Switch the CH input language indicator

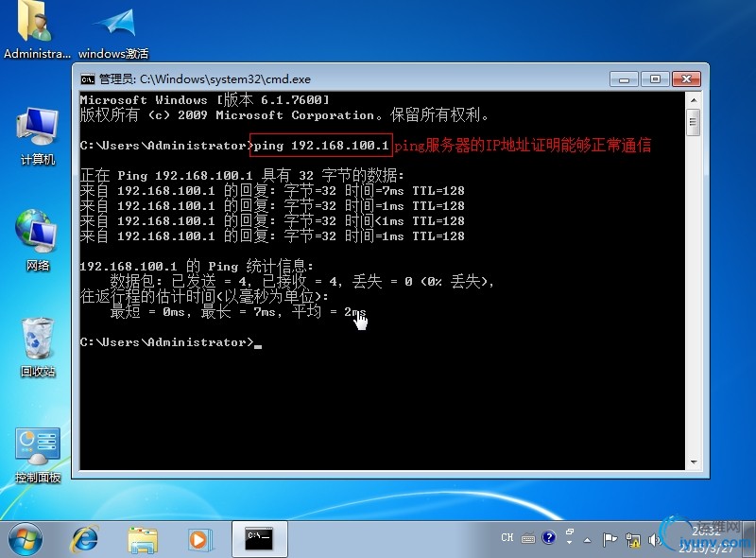[x=507, y=538]
